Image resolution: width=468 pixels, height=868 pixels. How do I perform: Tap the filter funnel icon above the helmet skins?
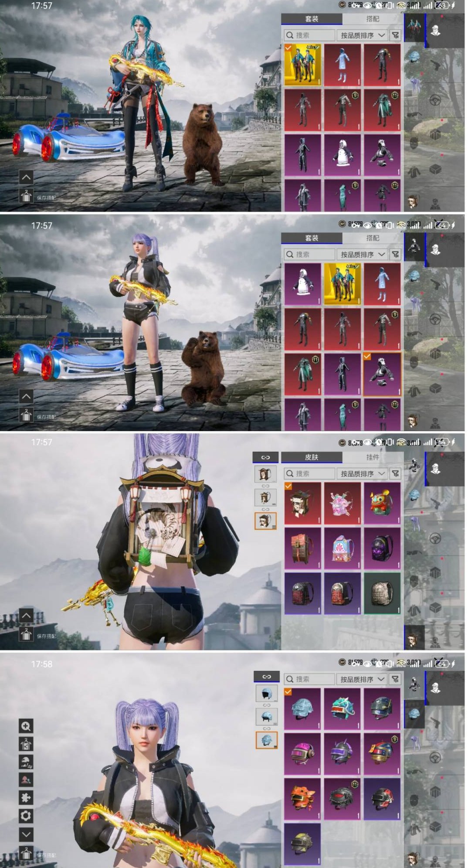(395, 679)
